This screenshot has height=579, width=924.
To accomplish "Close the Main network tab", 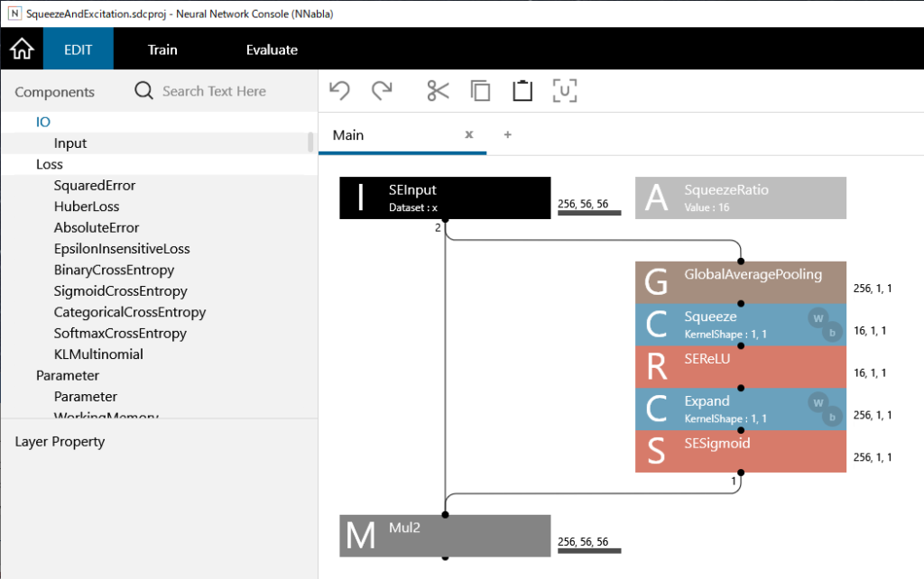I will (468, 134).
